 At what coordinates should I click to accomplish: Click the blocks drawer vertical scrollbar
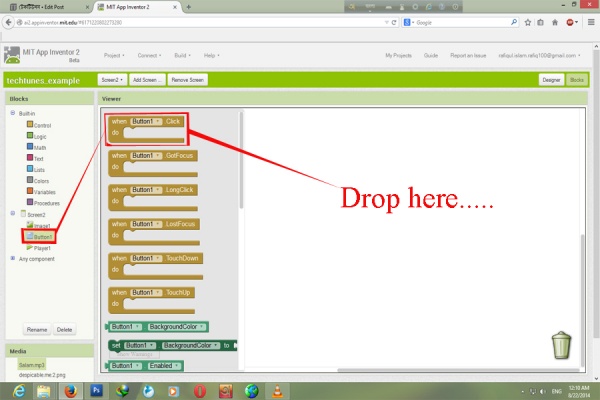(241, 160)
